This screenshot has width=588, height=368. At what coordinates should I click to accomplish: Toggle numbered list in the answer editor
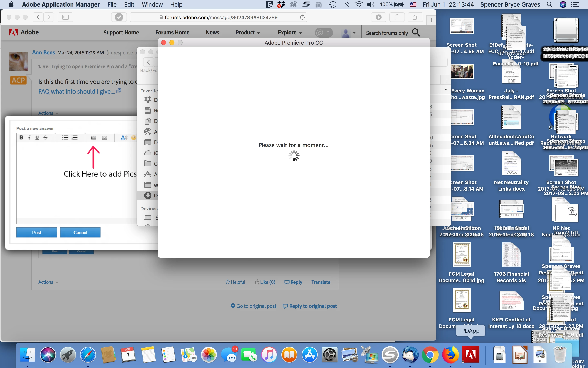75,138
